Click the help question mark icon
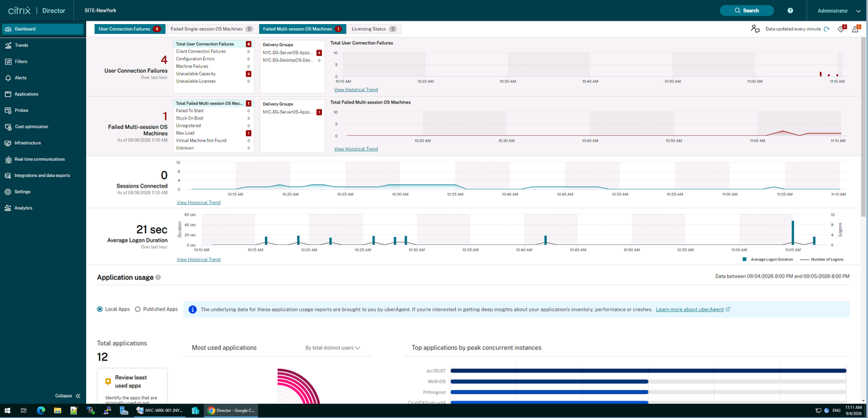 791,11
